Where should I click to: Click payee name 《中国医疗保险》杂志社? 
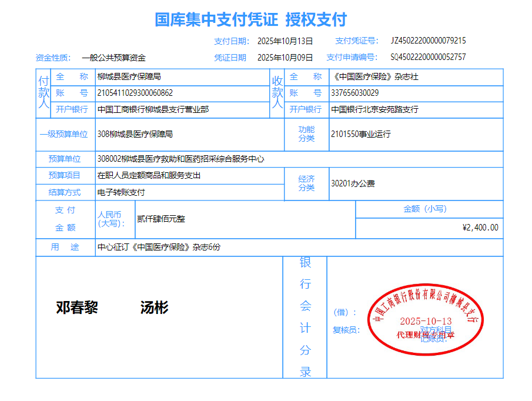coord(374,77)
